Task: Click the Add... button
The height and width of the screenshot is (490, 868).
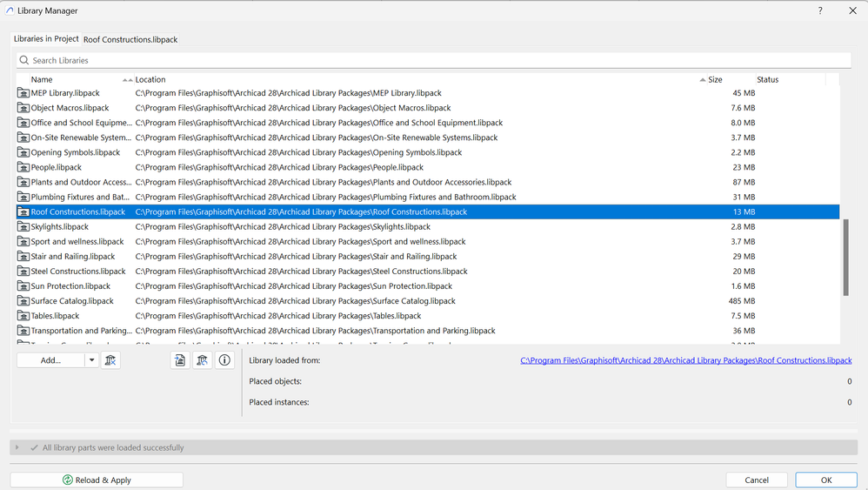Action: (51, 360)
